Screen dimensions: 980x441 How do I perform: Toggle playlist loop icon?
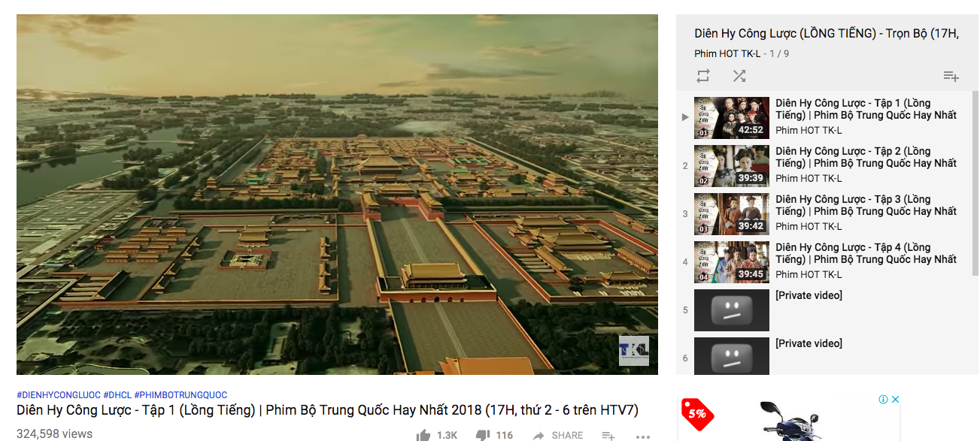[703, 76]
